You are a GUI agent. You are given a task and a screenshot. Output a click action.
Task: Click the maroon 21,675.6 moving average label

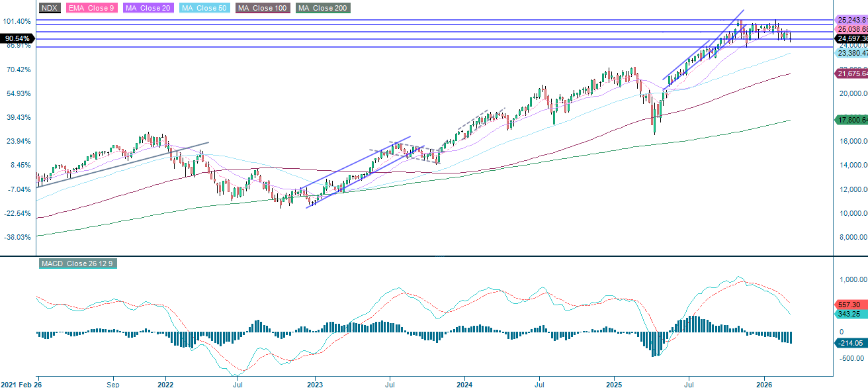(851, 74)
